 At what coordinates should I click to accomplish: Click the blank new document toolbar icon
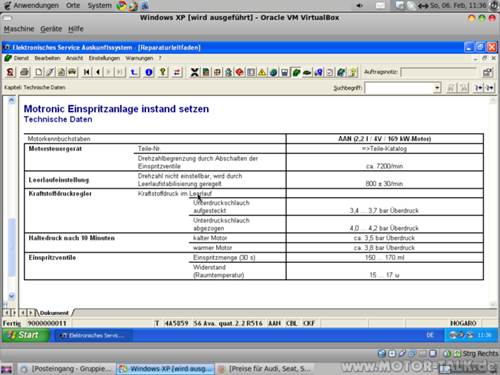point(39,72)
